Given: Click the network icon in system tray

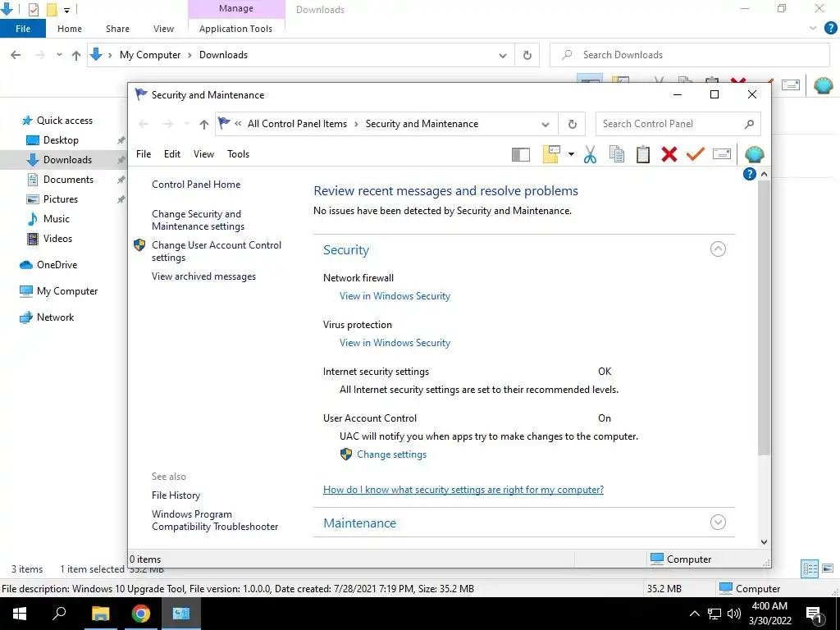Looking at the screenshot, I should pos(714,614).
